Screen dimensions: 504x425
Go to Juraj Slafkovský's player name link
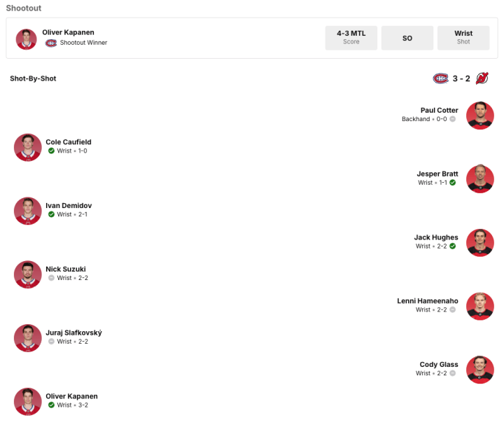point(73,333)
